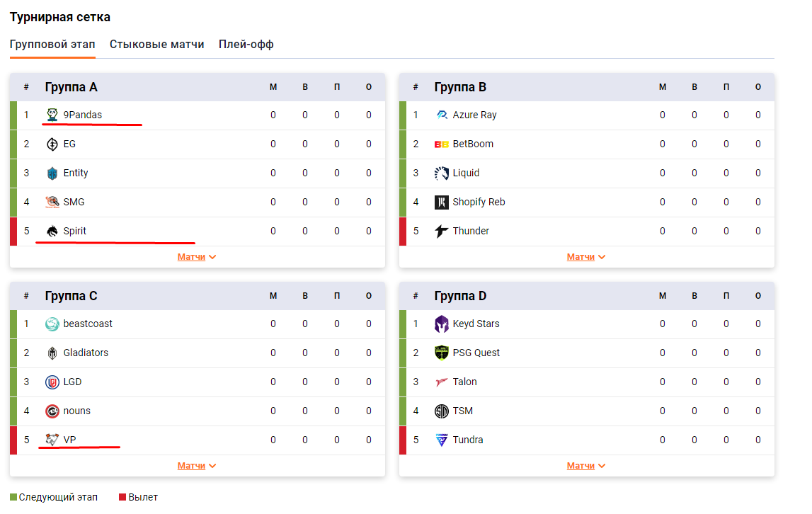Click the Shopify Rebellion logo icon
The height and width of the screenshot is (514, 812).
coord(442,202)
